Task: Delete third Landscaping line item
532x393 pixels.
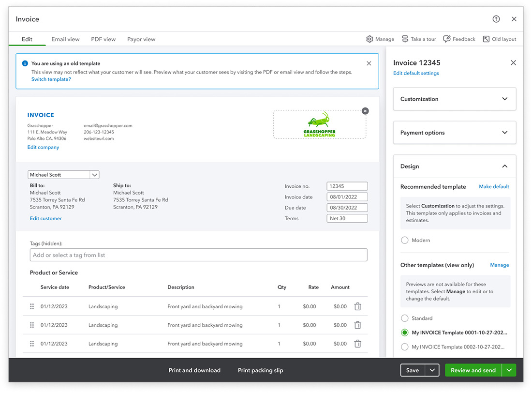Action: point(357,344)
